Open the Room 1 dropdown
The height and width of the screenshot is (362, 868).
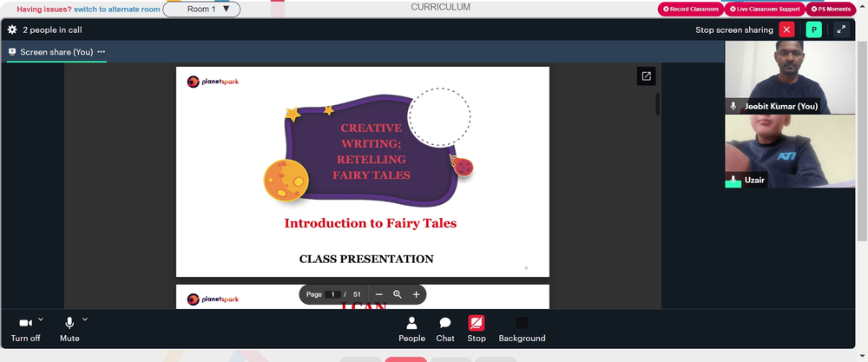[x=201, y=10]
